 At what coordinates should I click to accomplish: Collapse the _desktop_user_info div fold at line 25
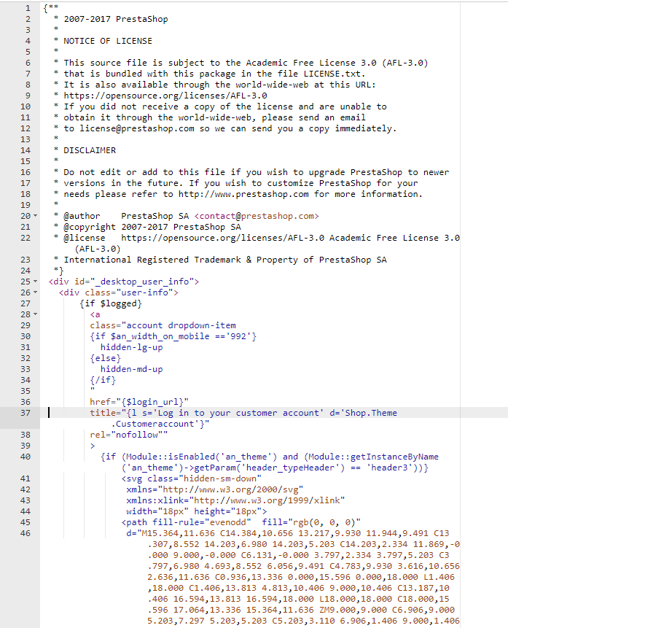pyautogui.click(x=36, y=282)
